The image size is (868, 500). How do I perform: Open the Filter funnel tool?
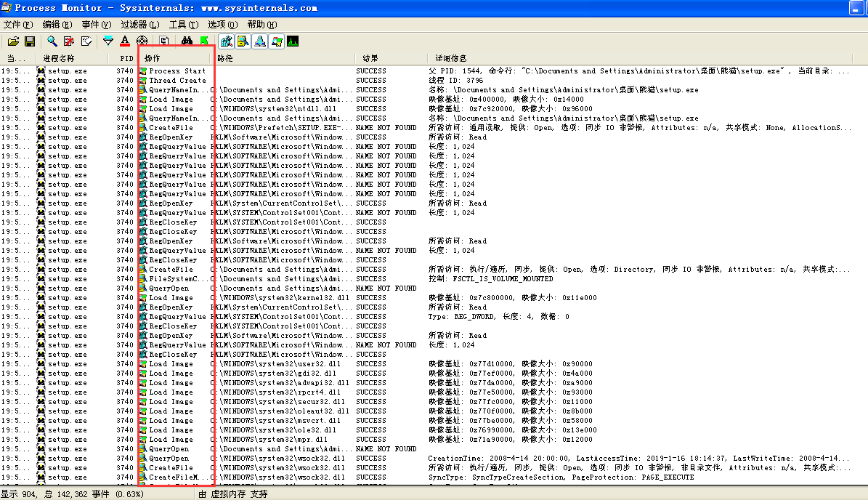click(x=108, y=41)
